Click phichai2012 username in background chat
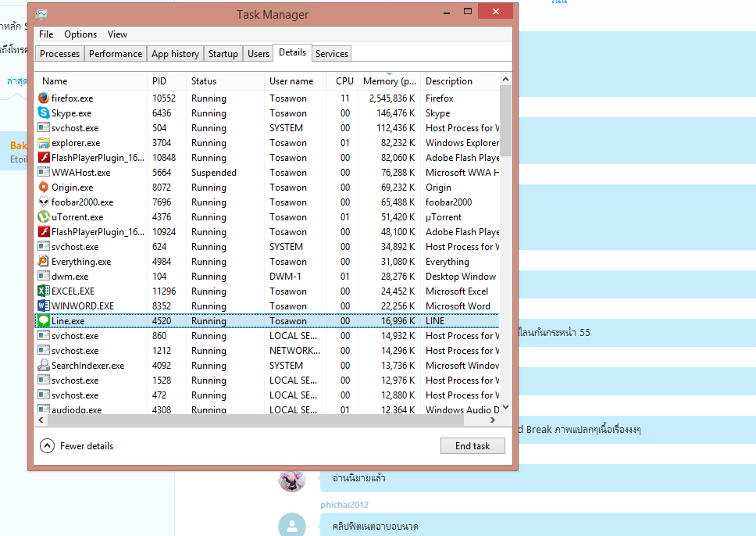Viewport: 756px width, 536px height. pos(344,505)
